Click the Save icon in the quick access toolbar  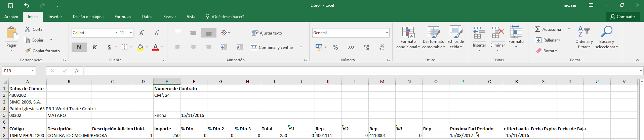11,5
